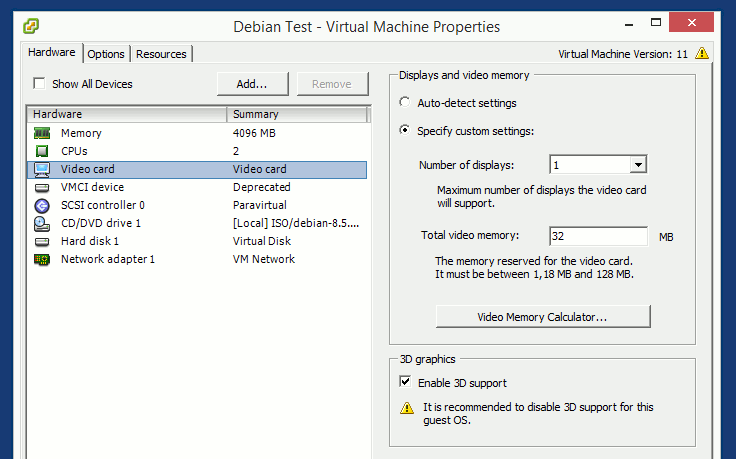Click the Hardware column header
The image size is (736, 459).
click(127, 114)
